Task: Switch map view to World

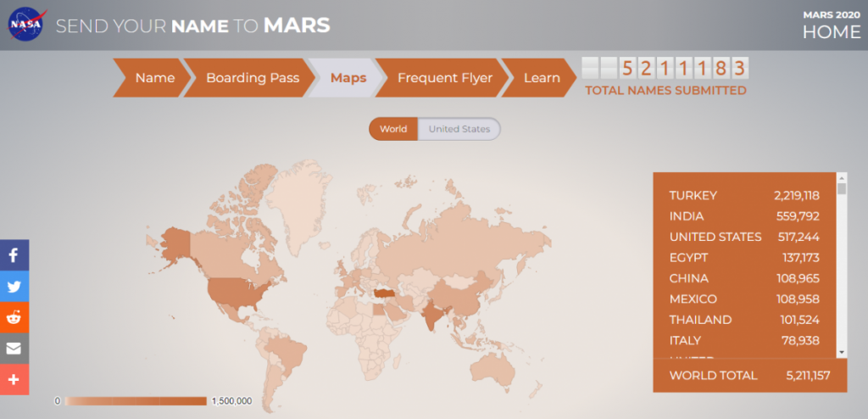Action: pos(393,129)
